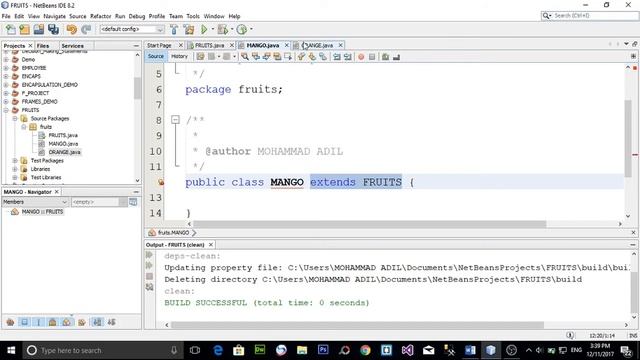
Task: Expand the Demo project node
Action: [x=6, y=60]
